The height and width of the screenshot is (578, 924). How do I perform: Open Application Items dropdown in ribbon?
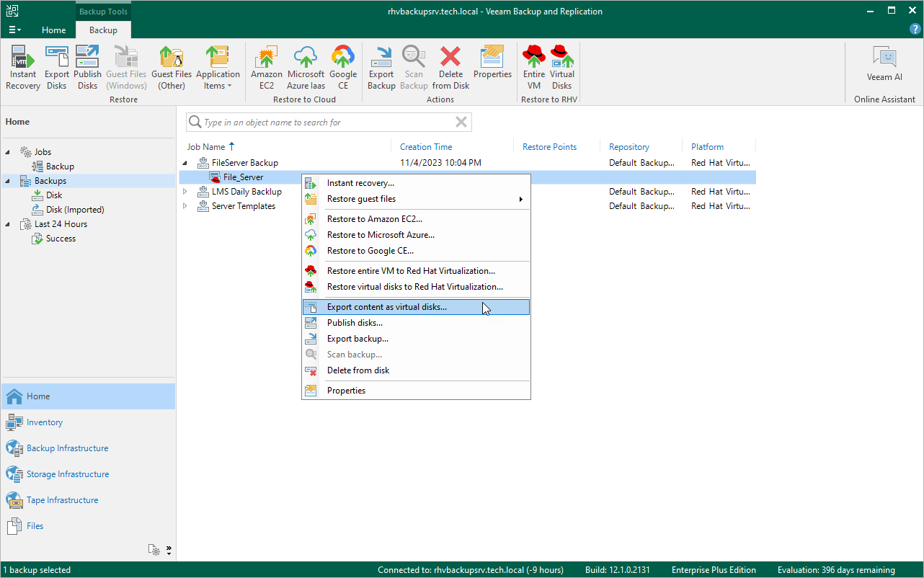point(218,68)
